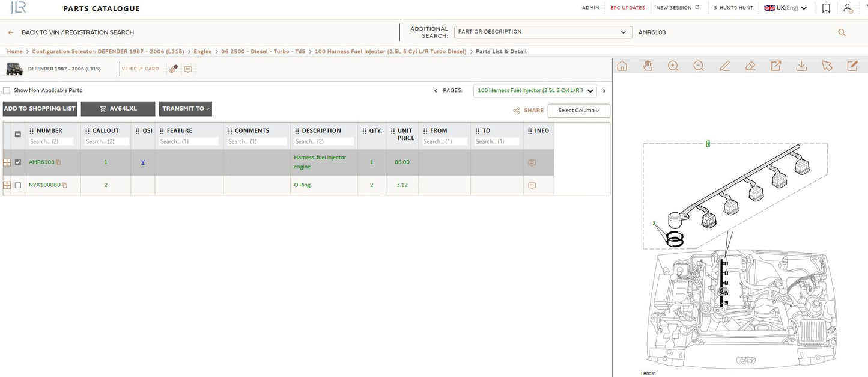
Task: Focus the Feature column search box
Action: click(189, 142)
